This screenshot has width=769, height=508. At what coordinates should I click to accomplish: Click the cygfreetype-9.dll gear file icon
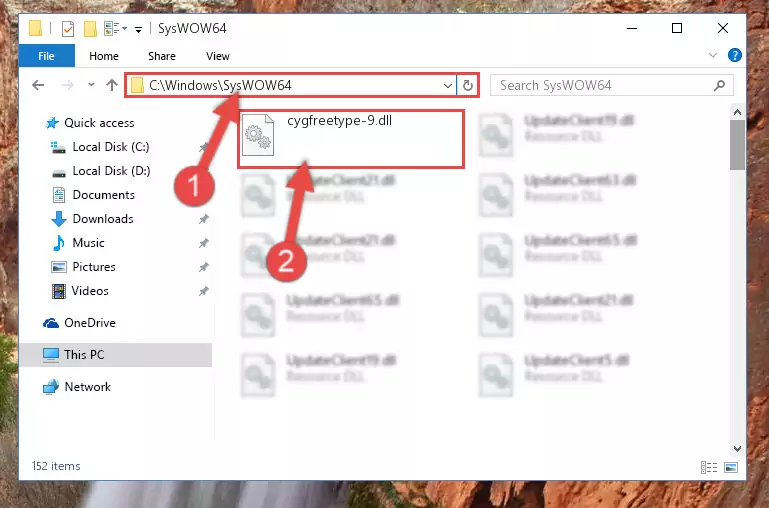[x=258, y=135]
